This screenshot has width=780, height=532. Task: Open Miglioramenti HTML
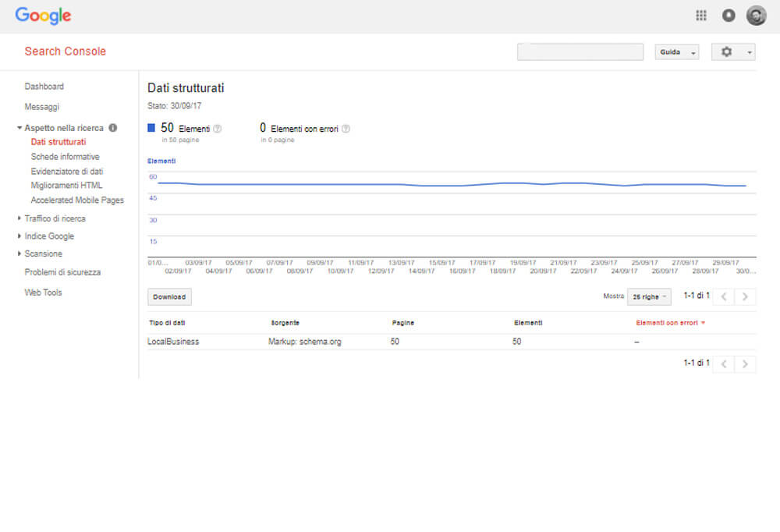[66, 186]
